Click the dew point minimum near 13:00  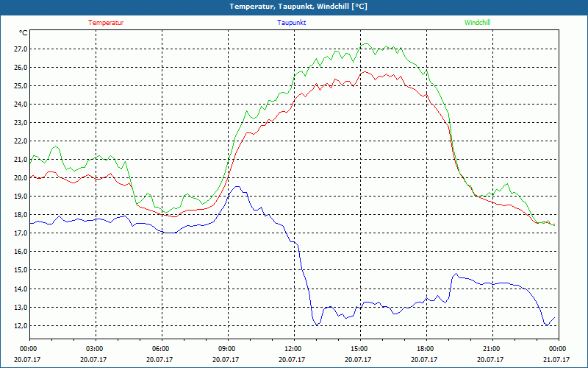coord(317,325)
